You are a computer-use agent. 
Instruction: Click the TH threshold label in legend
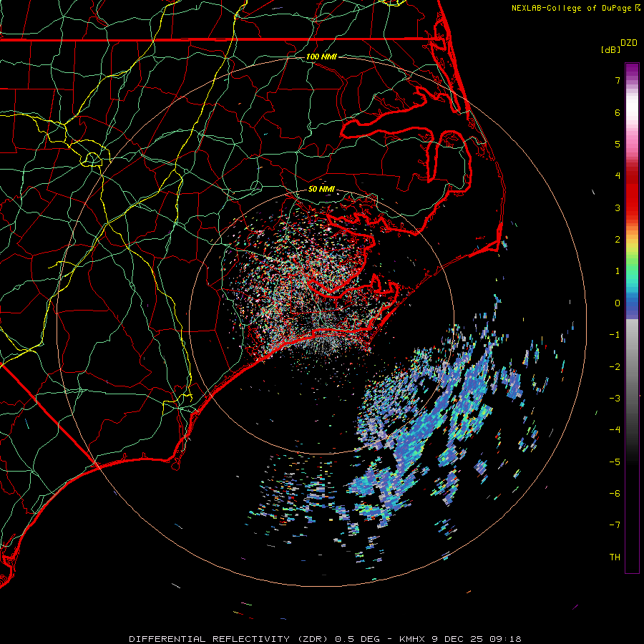615,557
